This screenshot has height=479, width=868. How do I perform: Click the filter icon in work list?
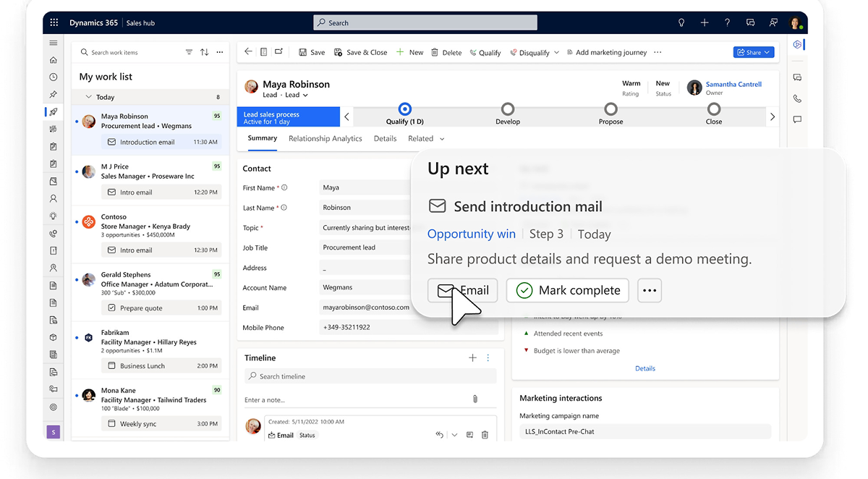(x=189, y=52)
